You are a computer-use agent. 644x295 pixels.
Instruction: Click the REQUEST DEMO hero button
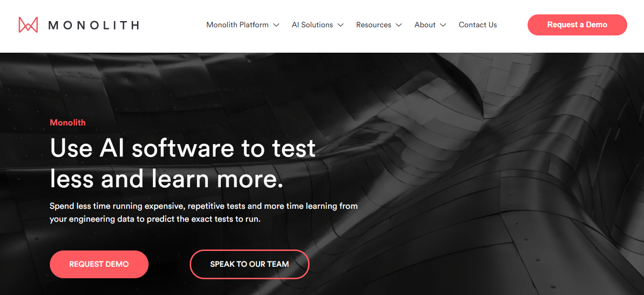tap(99, 264)
